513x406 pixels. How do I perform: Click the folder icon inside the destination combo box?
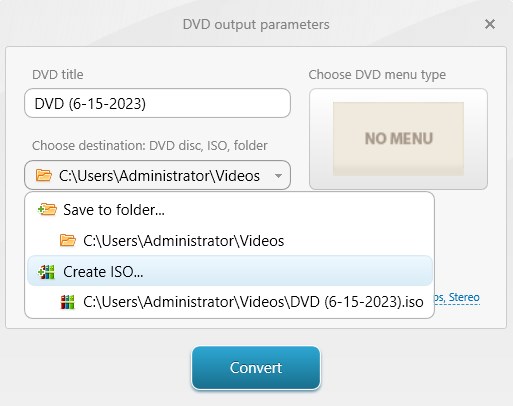click(44, 175)
